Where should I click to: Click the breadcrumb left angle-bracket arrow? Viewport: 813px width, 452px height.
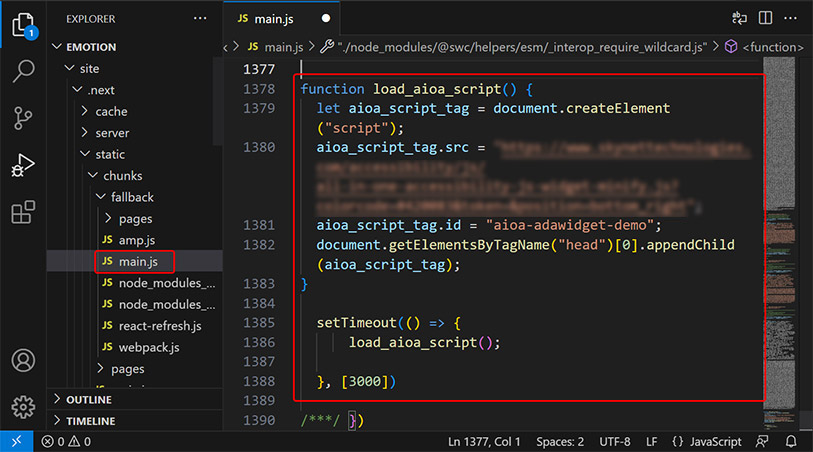pos(226,48)
